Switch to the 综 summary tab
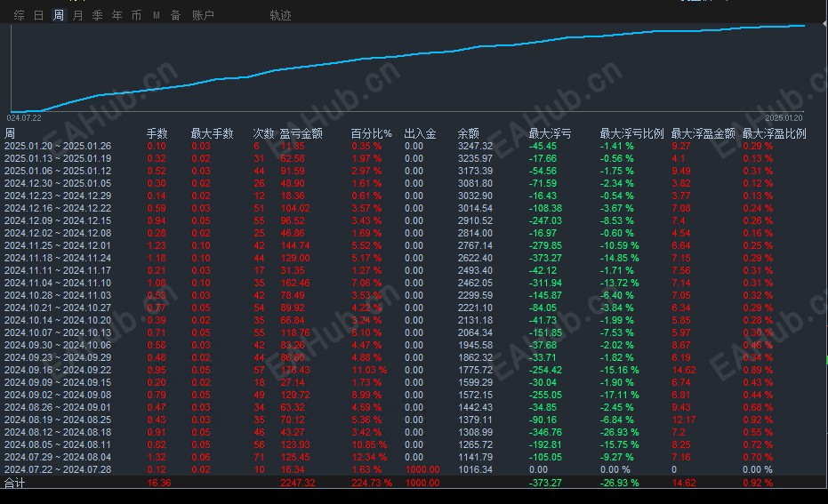The image size is (828, 504). 19,15
